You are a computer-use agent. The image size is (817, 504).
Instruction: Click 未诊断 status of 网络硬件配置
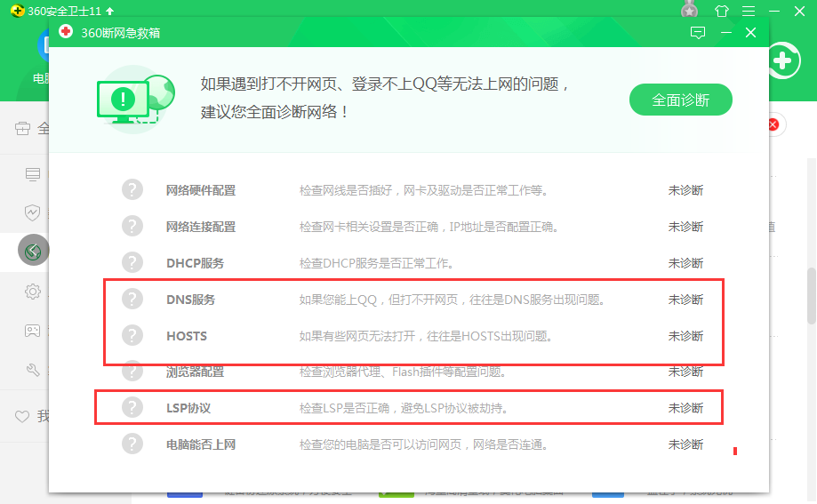tap(685, 190)
